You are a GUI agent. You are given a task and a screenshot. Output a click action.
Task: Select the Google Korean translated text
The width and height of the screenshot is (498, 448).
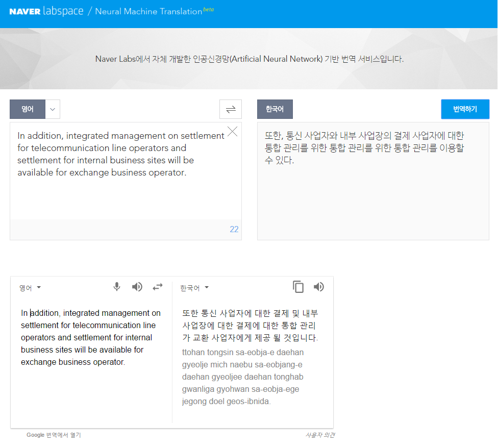pyautogui.click(x=250, y=326)
